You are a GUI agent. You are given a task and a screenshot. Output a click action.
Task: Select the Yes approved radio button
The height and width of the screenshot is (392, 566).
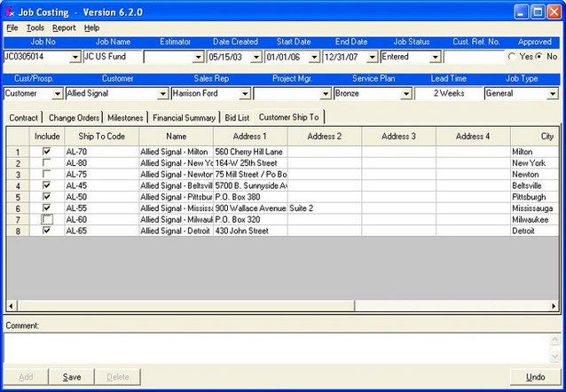(x=512, y=57)
